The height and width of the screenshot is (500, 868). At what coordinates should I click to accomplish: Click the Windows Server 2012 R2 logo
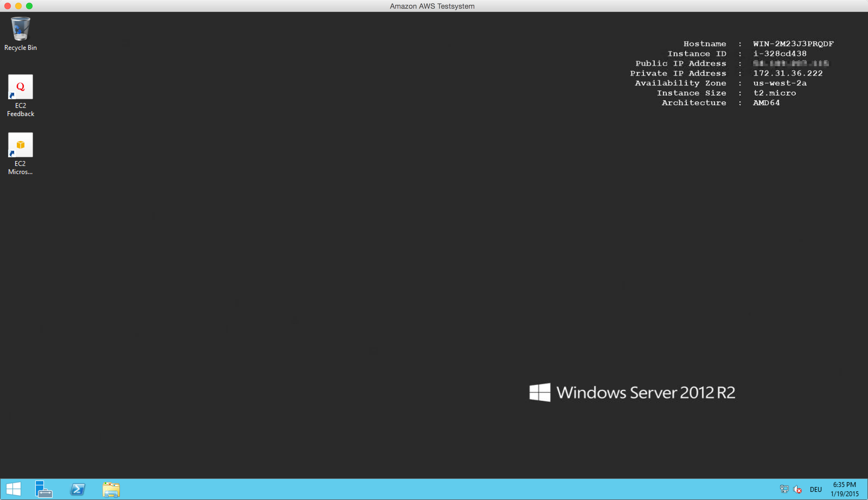[x=632, y=392]
